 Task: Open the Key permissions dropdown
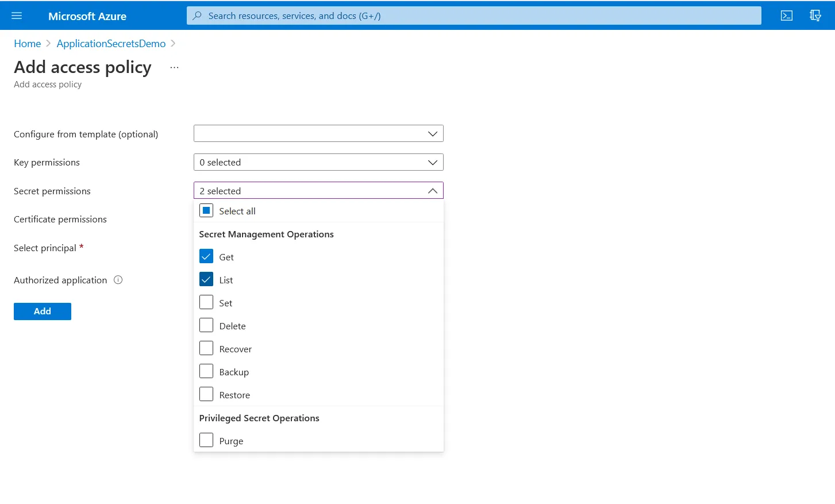point(318,162)
